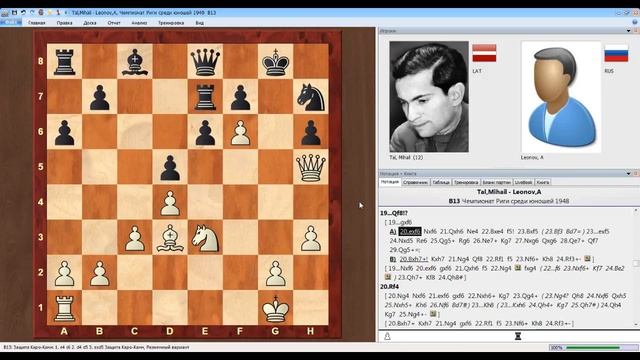Click the redo arrow in quick access toolbar
The image size is (640, 360).
point(32,13)
